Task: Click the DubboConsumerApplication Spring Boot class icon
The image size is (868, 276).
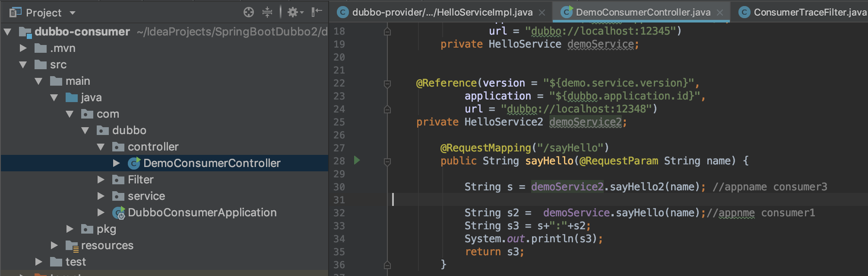Action: click(118, 212)
